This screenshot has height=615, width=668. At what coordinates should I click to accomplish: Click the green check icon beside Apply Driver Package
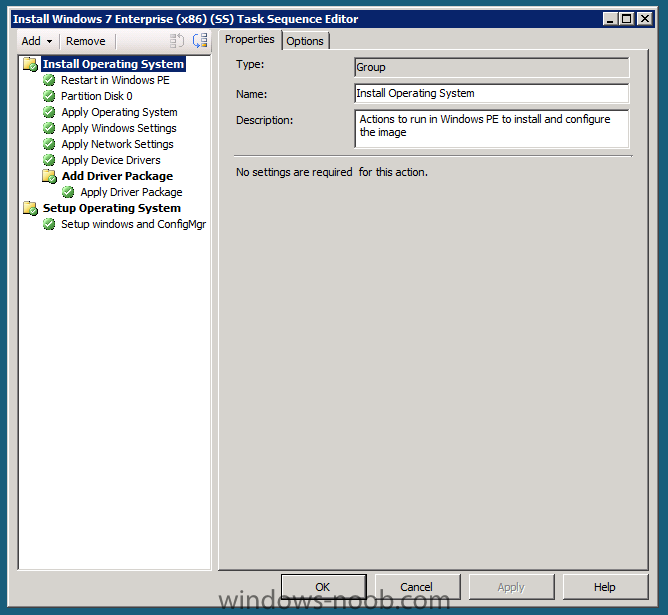coord(68,193)
